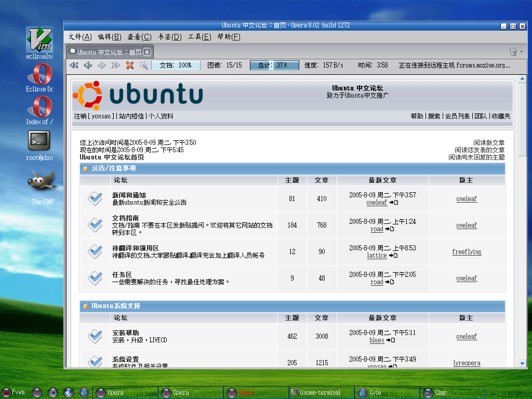Screen dimensions: 532x399
Task: Expand the trash can dropdown arrow
Action: [x=522, y=52]
